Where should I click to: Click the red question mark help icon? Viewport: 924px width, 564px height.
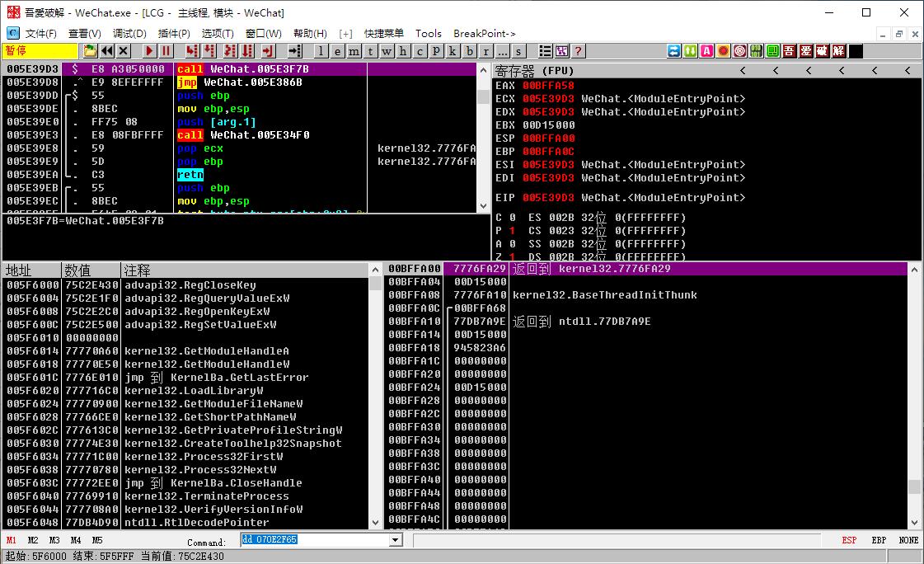pos(578,51)
